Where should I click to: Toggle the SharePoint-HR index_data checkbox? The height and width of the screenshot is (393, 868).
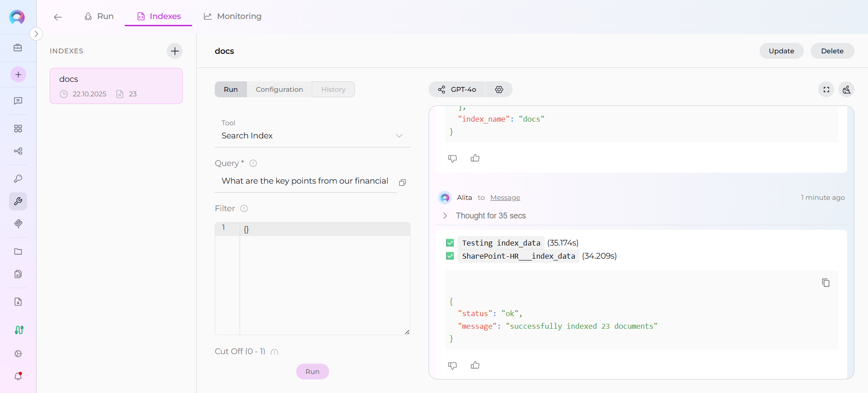450,256
